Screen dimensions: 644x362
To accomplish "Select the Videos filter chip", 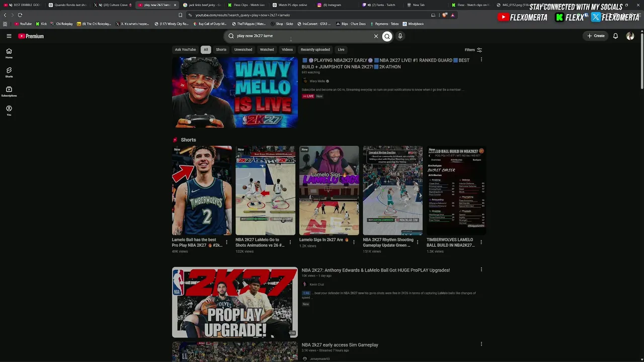I will [x=287, y=50].
